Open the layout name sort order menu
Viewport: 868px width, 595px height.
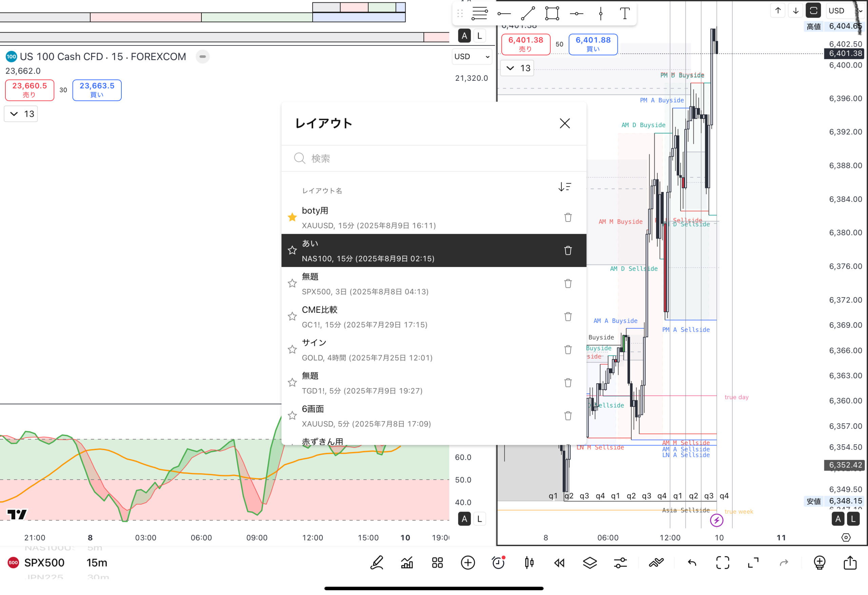point(564,187)
